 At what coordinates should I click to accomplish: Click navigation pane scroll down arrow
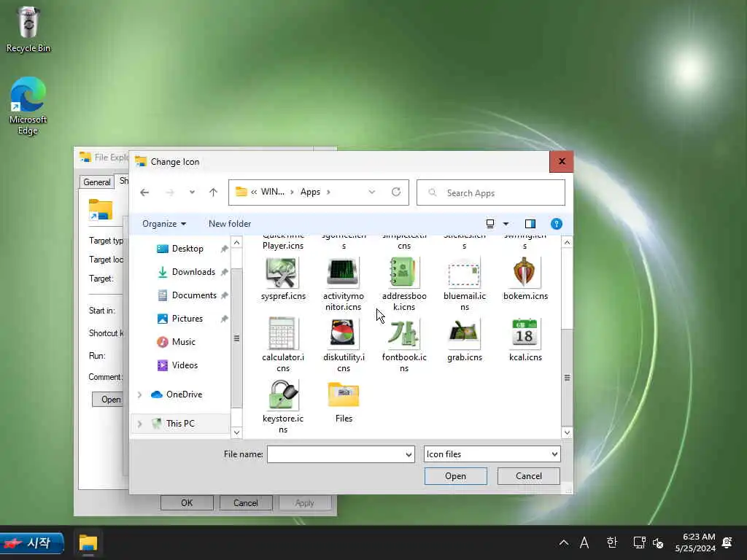click(x=236, y=433)
